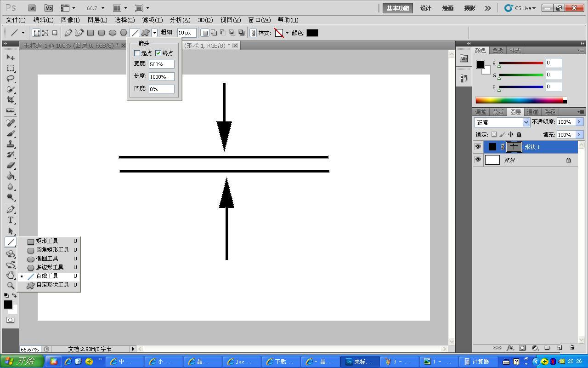Switch to the 设计 workspace

click(x=426, y=8)
